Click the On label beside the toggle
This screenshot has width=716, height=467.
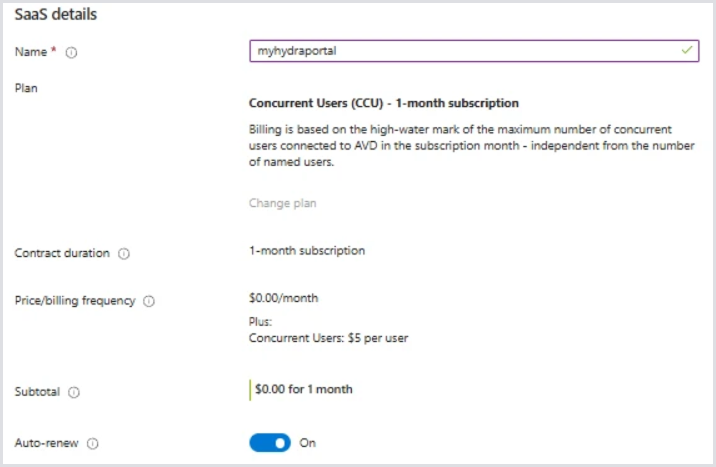tap(308, 442)
